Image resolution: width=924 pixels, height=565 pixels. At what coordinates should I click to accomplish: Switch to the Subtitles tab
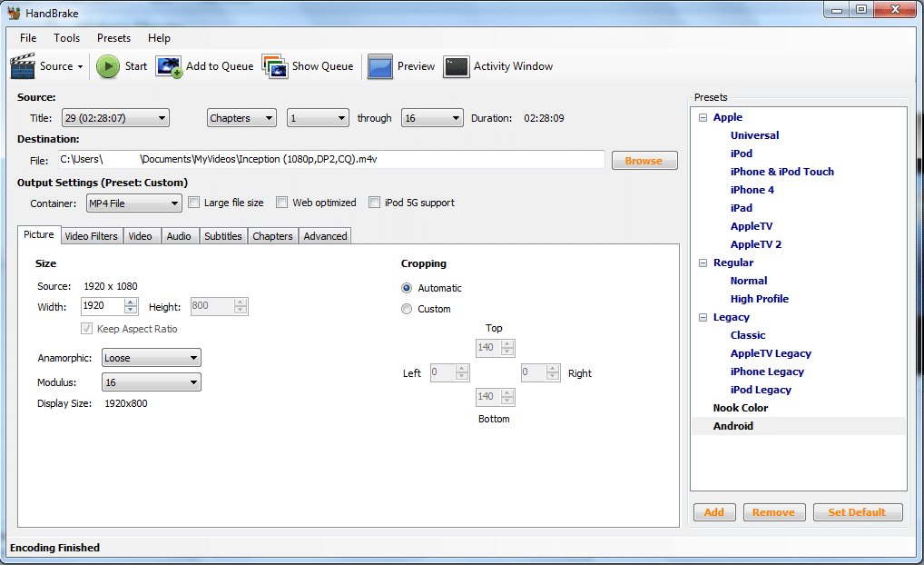223,236
